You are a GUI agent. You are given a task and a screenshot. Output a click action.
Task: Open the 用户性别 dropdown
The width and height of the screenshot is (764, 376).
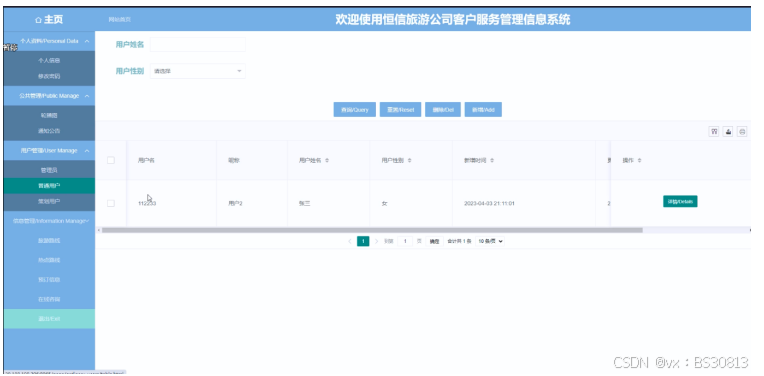197,71
